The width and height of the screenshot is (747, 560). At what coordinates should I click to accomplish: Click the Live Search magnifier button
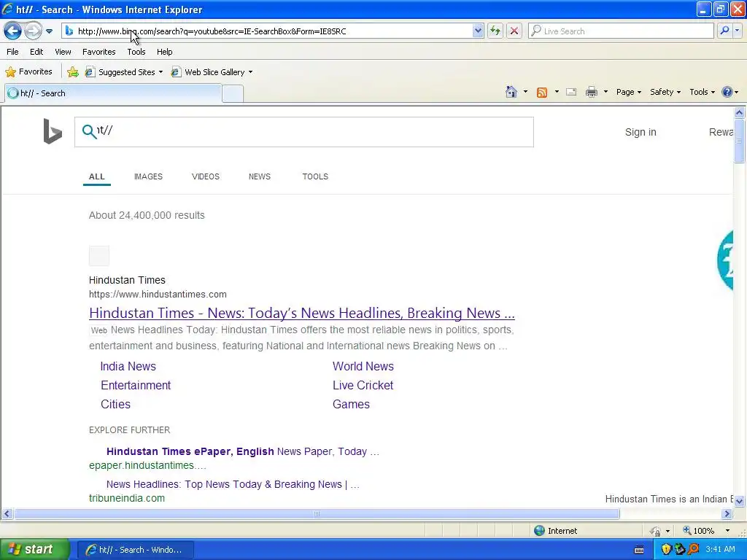point(724,31)
